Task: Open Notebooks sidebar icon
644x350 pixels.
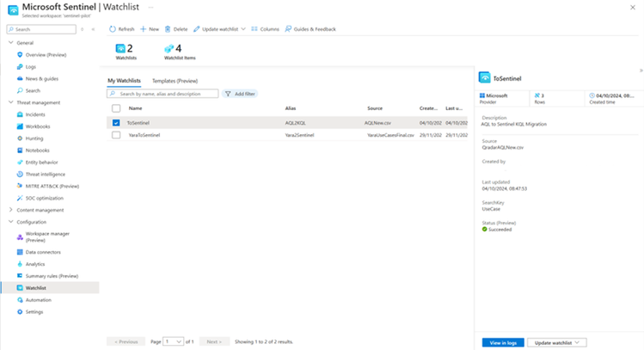Action: [x=20, y=150]
